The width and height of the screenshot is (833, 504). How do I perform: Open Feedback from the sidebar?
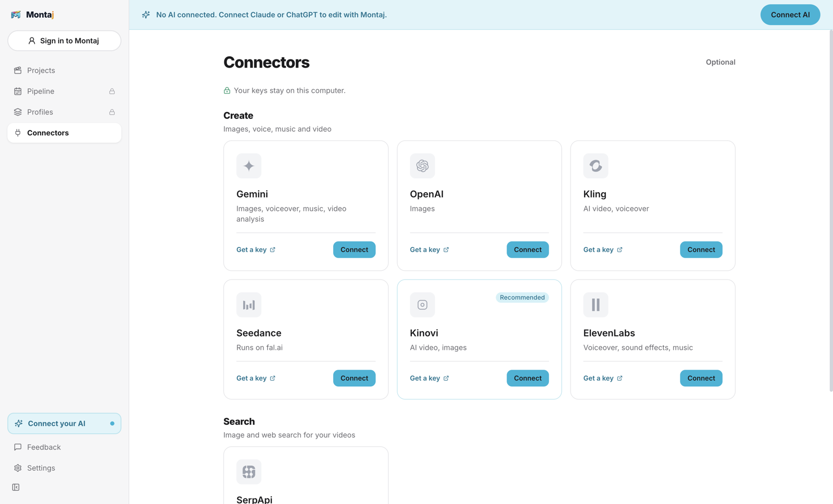[x=65, y=447]
